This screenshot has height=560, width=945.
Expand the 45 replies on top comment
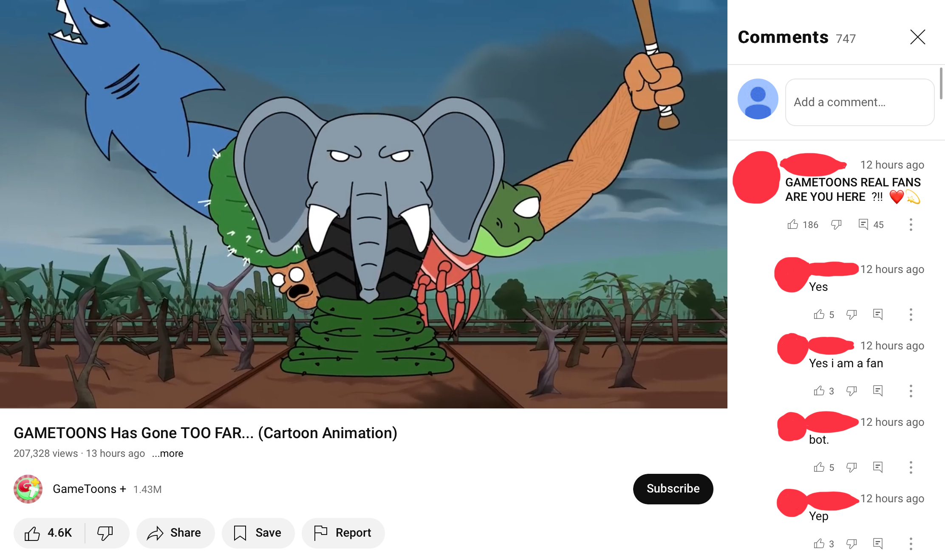(x=871, y=225)
